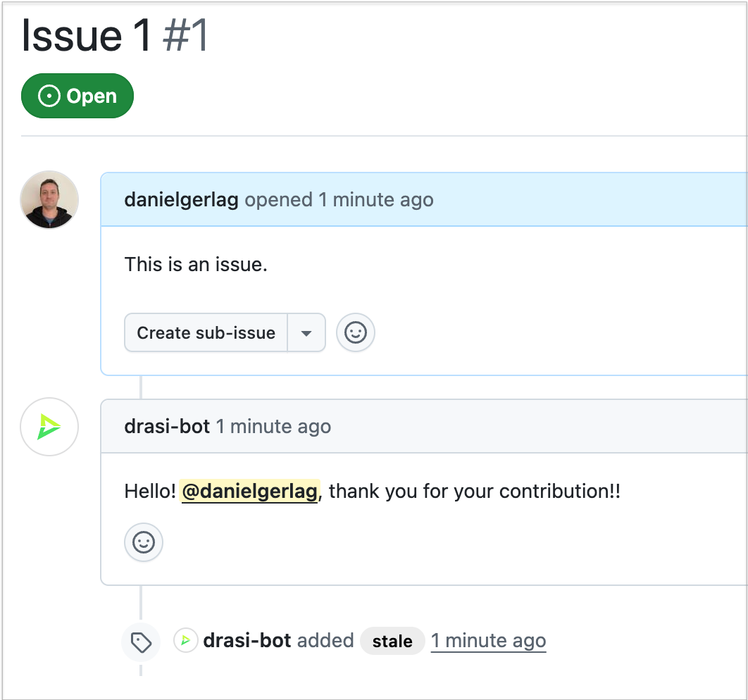748x700 pixels.
Task: Click drasi-bot comment 1 minute ago timestamp
Action: 273,427
